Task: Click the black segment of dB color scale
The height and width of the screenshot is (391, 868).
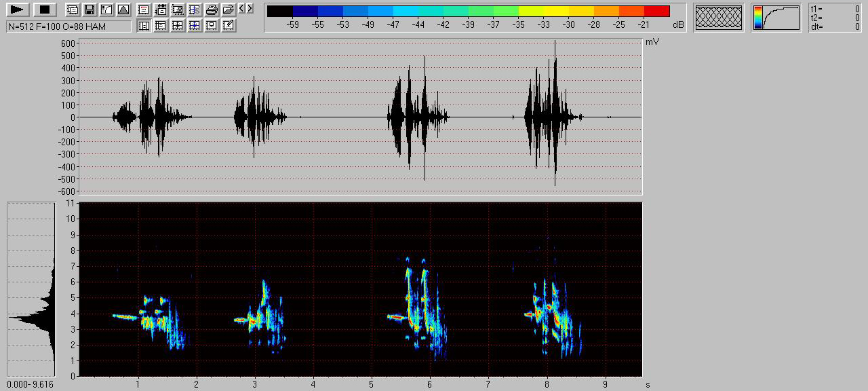Action: [x=280, y=12]
